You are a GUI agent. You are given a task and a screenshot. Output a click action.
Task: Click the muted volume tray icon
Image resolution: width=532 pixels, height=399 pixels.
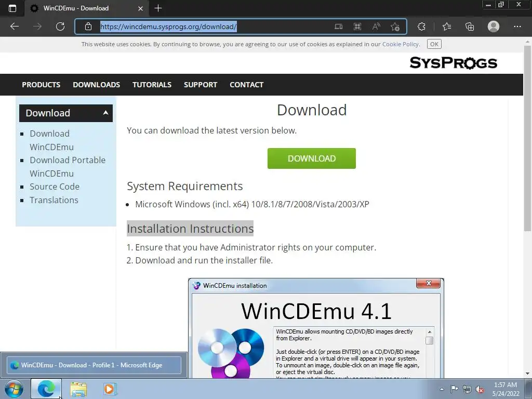(x=480, y=390)
